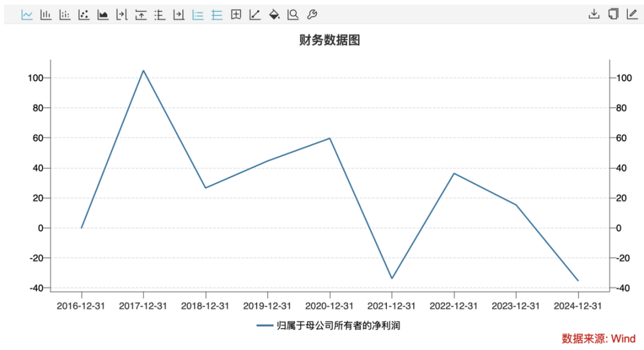
Task: Click the edit chart pencil icon
Action: click(632, 14)
